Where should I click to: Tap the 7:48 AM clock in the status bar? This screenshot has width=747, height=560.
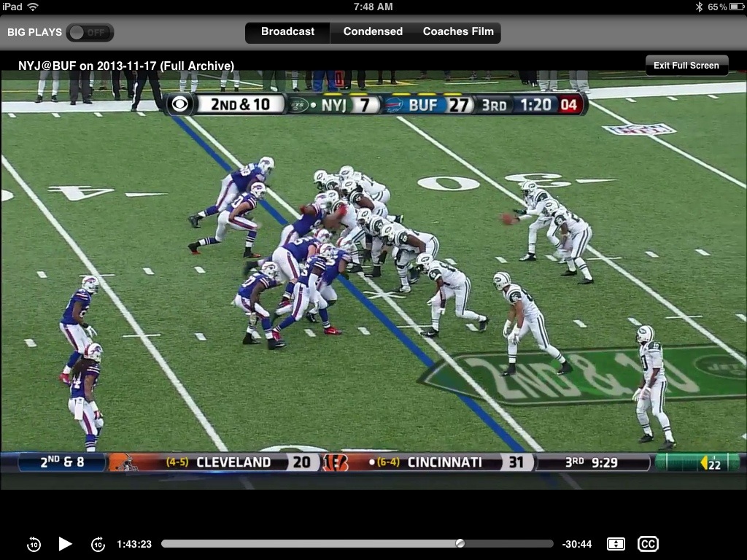(x=373, y=7)
